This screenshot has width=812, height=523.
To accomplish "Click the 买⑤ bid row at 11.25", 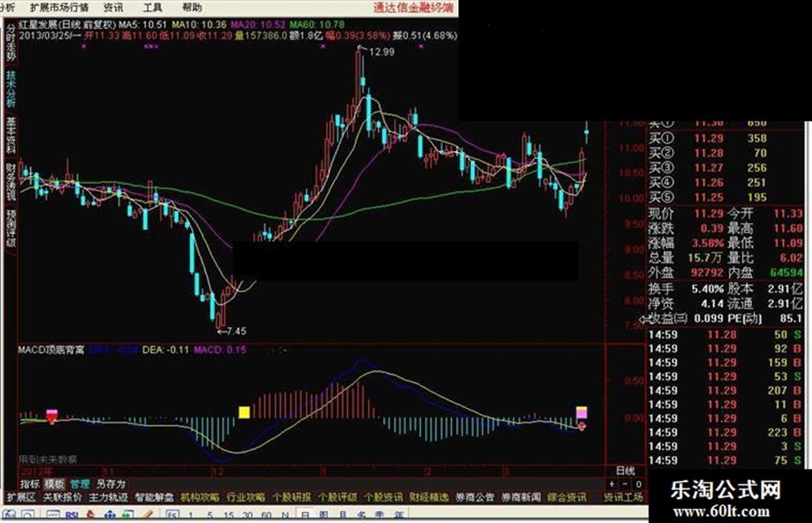I will tap(707, 198).
